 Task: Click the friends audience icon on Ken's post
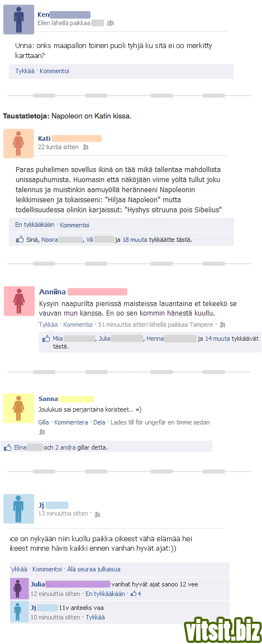coord(110,23)
